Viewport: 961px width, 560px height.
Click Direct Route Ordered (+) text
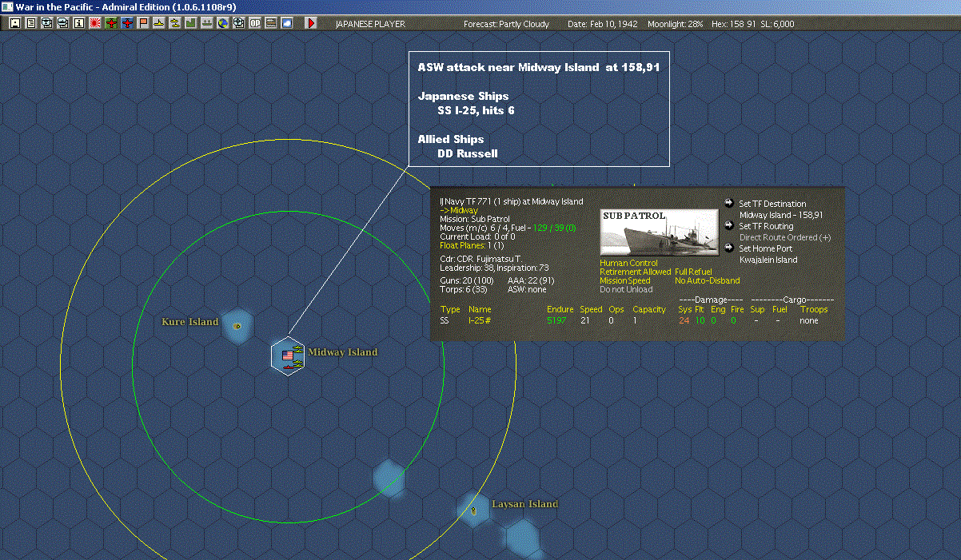pyautogui.click(x=785, y=237)
